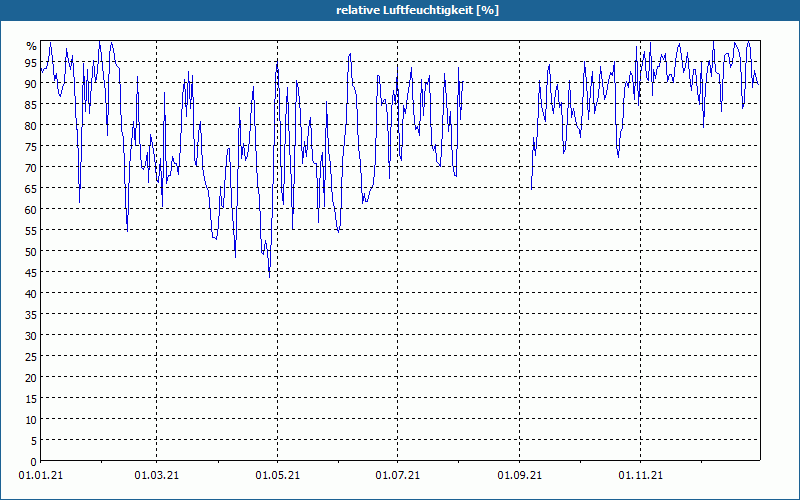Click the 15 y-axis label
Image resolution: width=800 pixels, height=500 pixels.
click(x=31, y=398)
